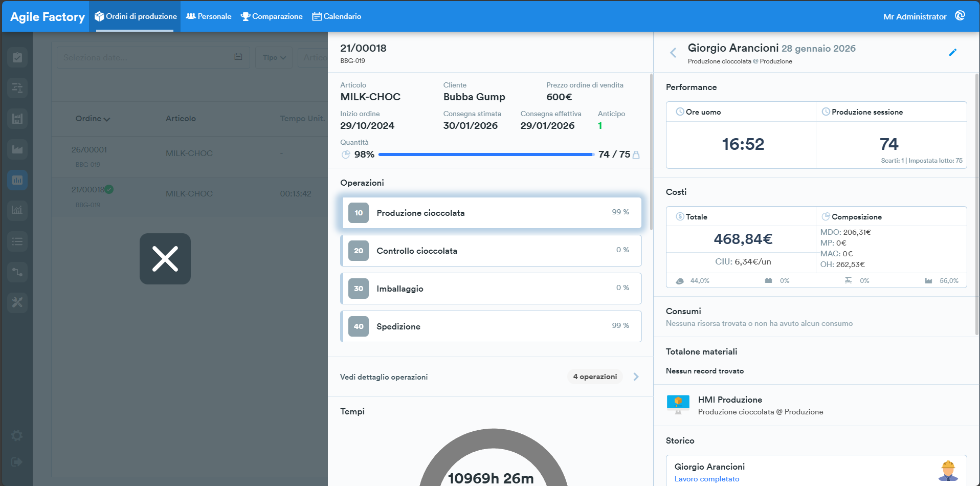
Task: Click the 00:13:42 unit time cell
Action: point(296,194)
